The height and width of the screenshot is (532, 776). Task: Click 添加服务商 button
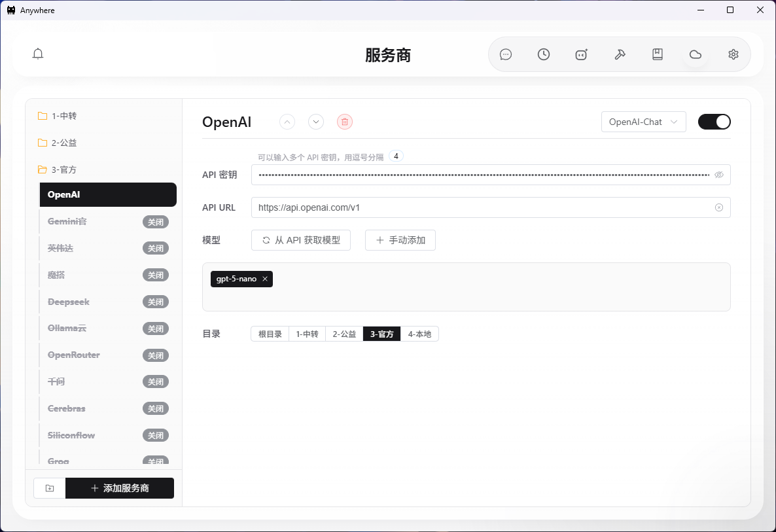point(120,488)
